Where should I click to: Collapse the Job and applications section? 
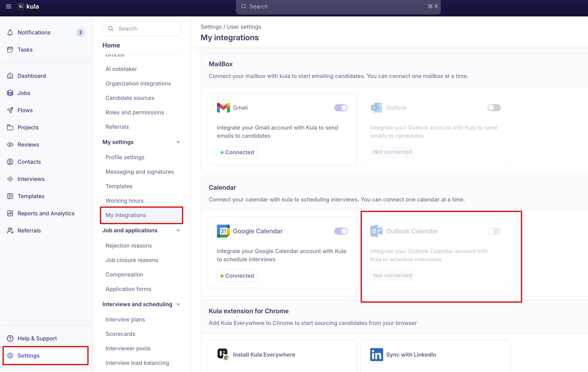[x=178, y=230]
